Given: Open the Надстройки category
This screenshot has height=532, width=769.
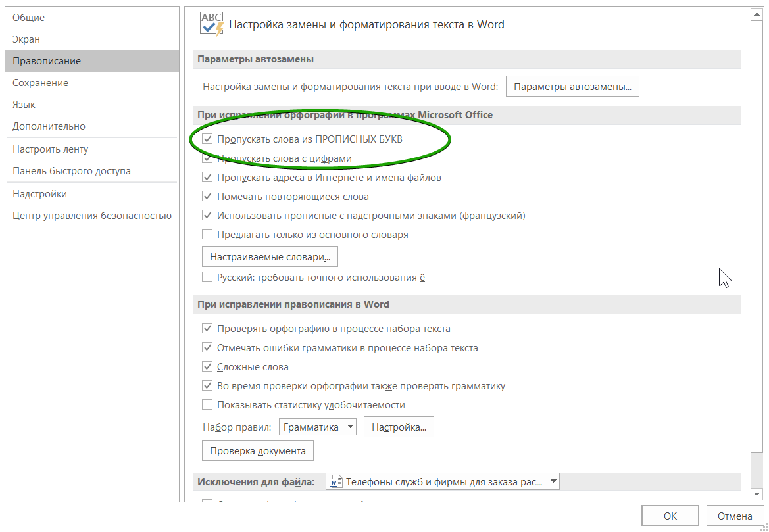Looking at the screenshot, I should click(91, 194).
